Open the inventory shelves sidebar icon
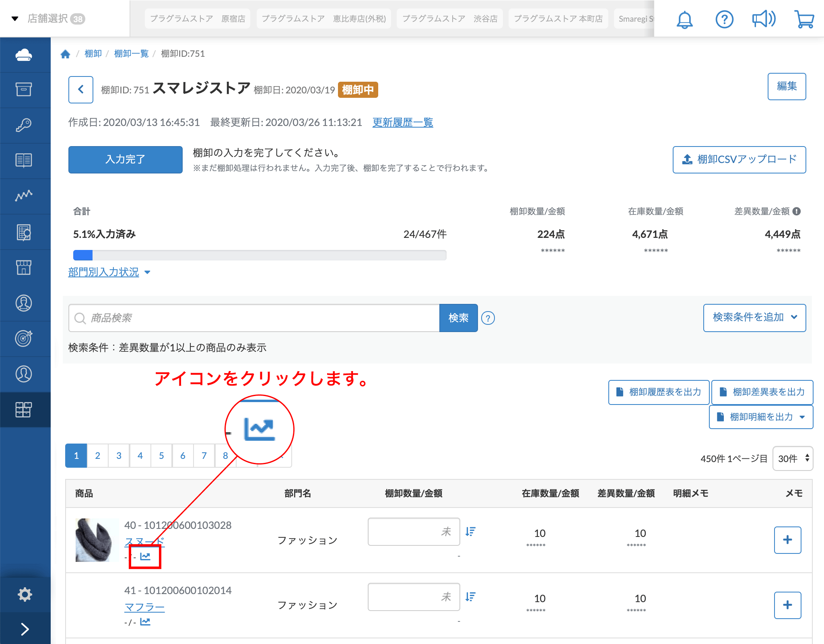The image size is (824, 644). [x=24, y=410]
